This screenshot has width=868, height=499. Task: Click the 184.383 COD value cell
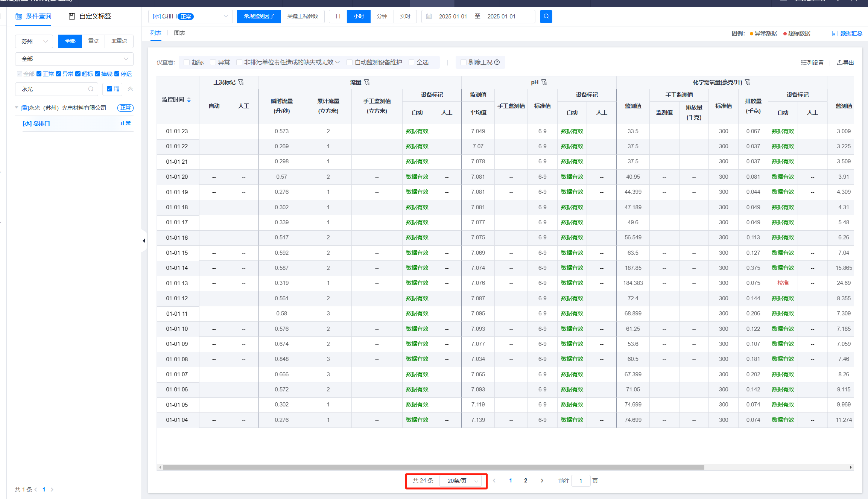point(633,283)
